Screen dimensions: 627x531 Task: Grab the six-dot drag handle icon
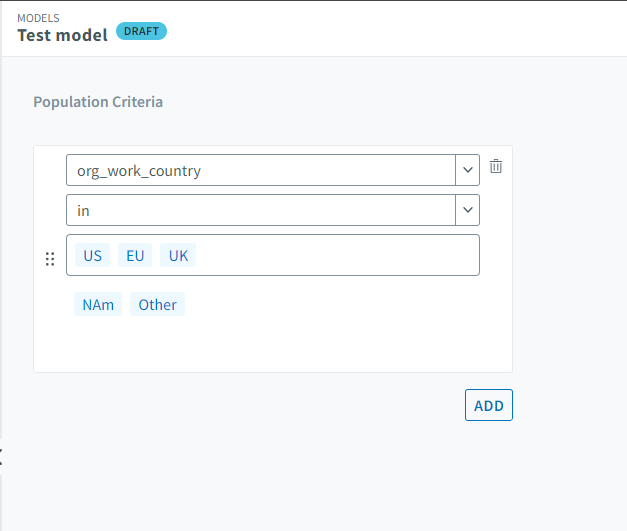tap(50, 260)
